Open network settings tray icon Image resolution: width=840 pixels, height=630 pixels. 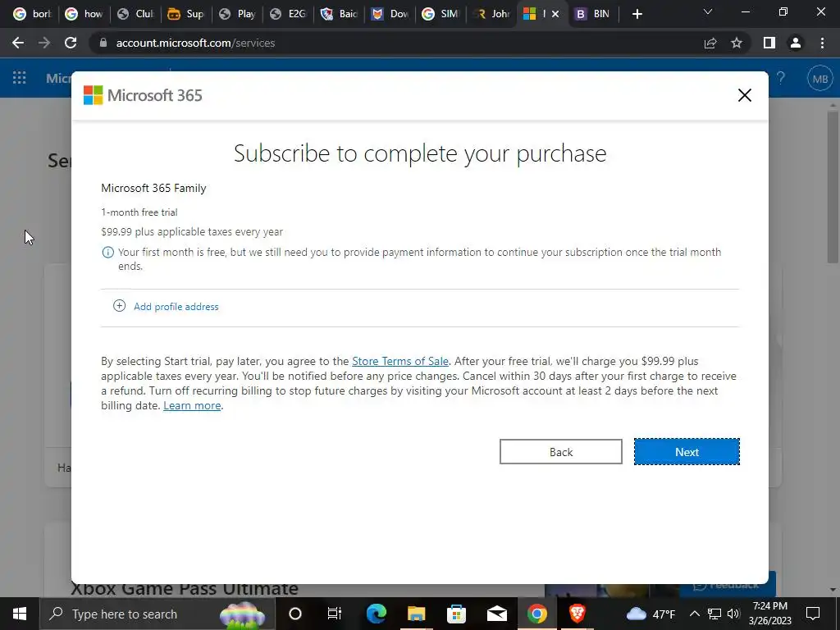pyautogui.click(x=714, y=614)
